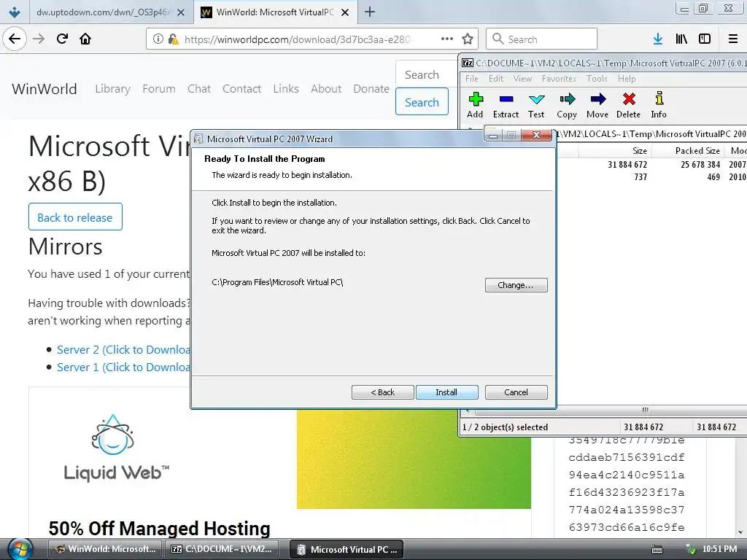Go to Firefox home page icon
The height and width of the screenshot is (560, 747).
(85, 39)
